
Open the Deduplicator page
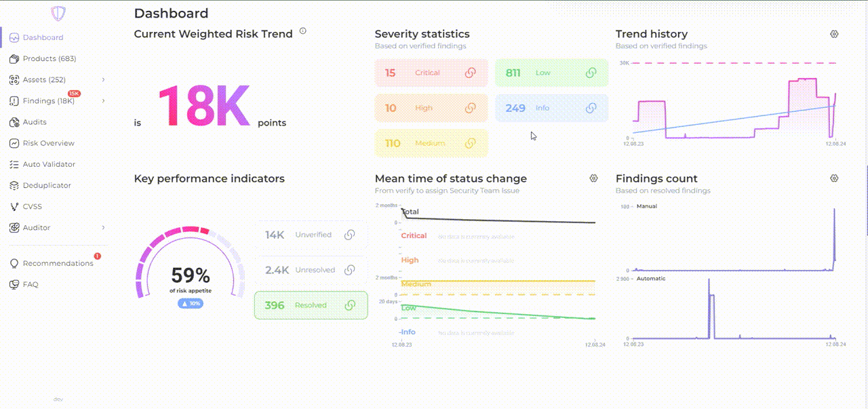(x=47, y=185)
